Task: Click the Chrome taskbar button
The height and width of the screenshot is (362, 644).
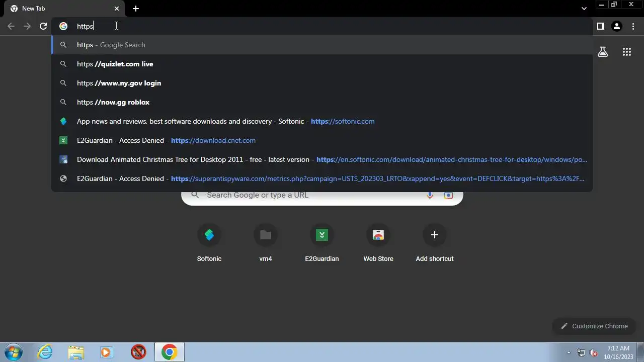Action: 169,352
